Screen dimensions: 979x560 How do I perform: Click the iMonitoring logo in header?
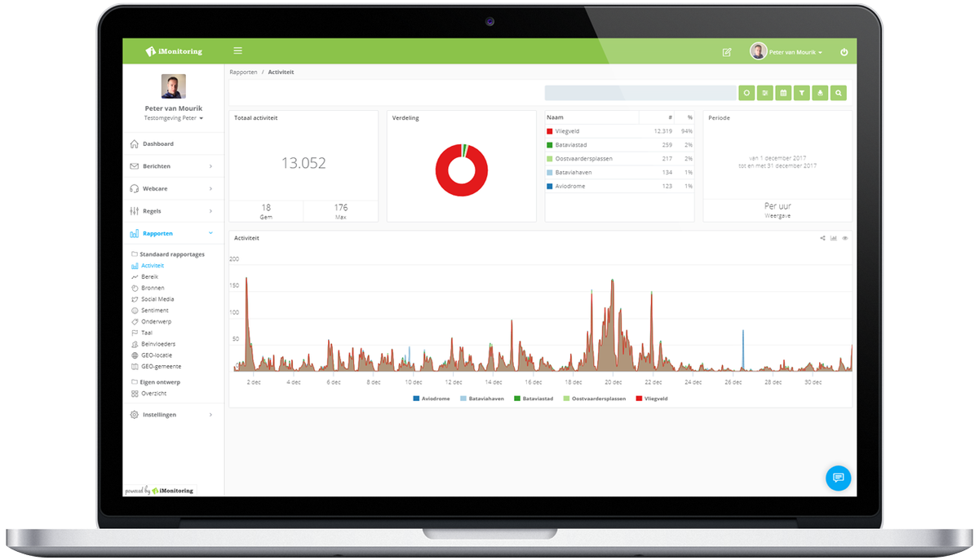point(174,51)
